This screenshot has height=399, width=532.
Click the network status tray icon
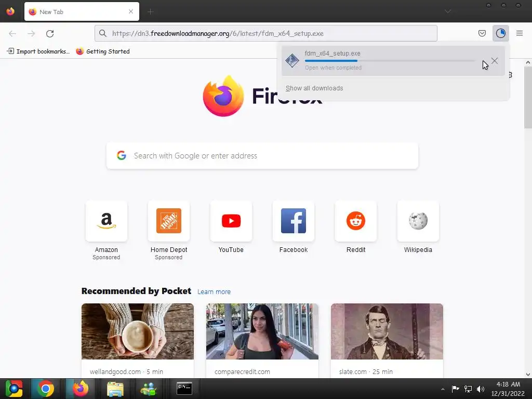[x=468, y=389]
